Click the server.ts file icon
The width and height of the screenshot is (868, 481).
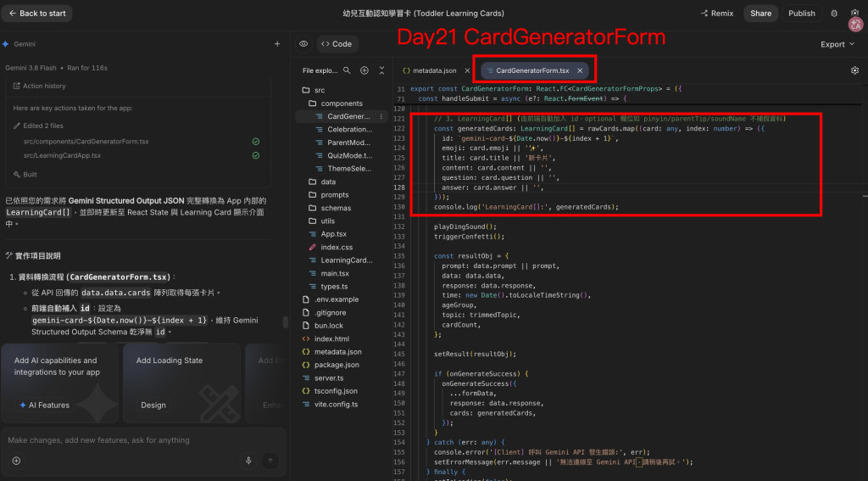(306, 378)
